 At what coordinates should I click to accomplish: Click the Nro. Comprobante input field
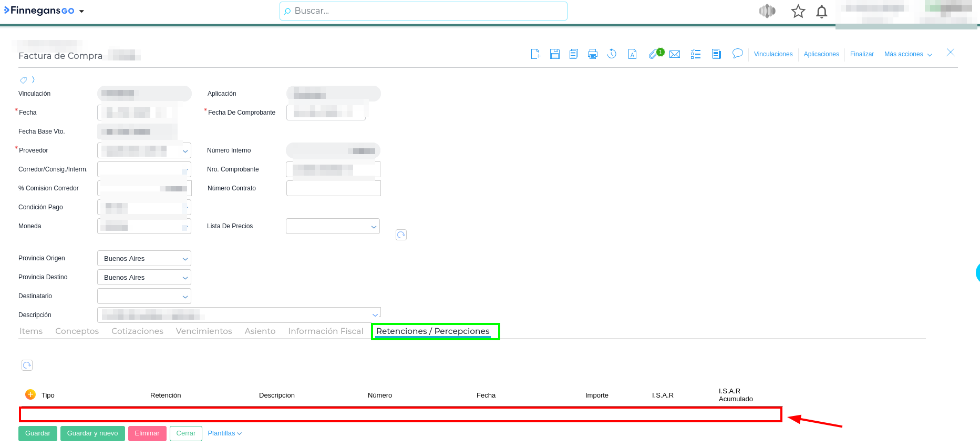(333, 169)
